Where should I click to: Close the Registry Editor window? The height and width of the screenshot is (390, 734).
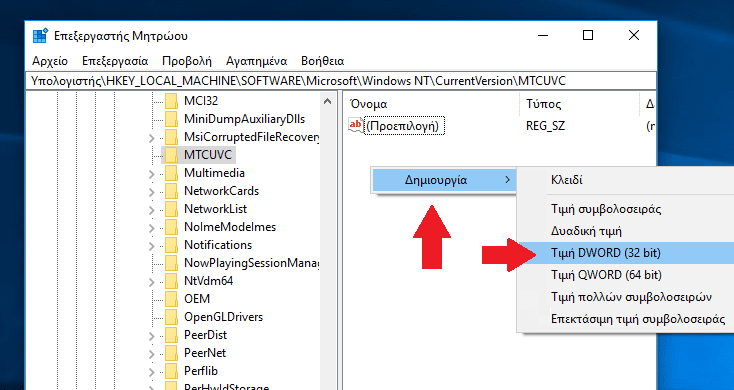tap(633, 35)
